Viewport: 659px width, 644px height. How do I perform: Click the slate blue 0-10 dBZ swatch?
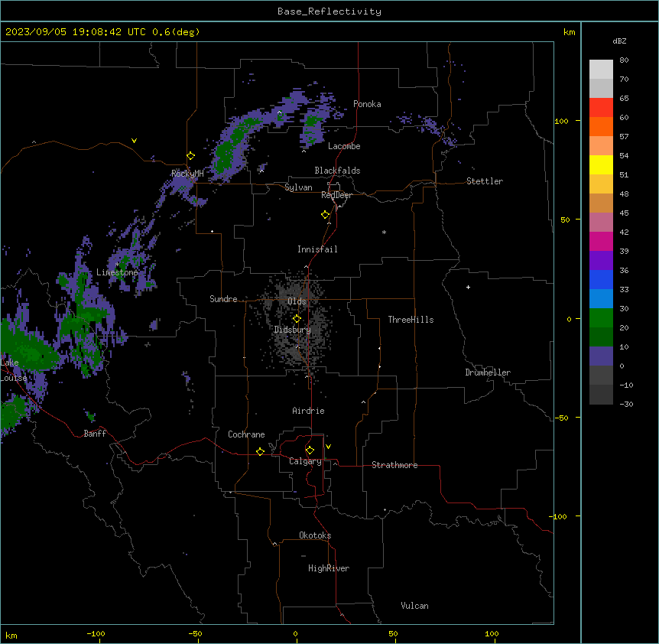tap(601, 356)
